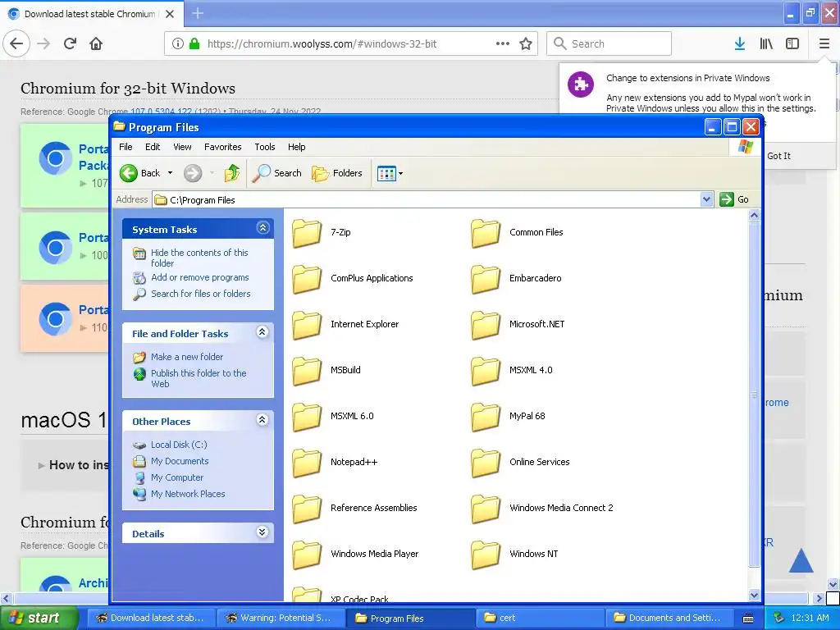Collapse the Other Places panel
Screen dimensions: 840x630
[262, 419]
